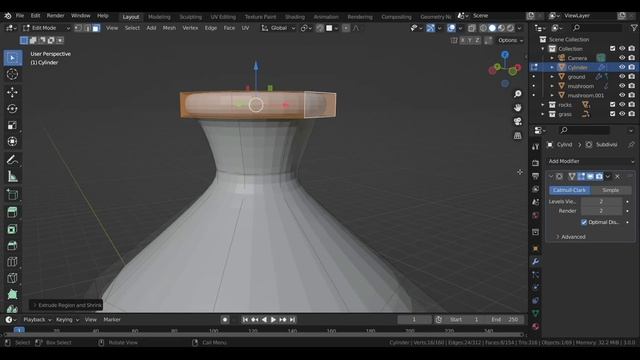Toggle camera view icon
640x360 pixels.
tap(518, 122)
